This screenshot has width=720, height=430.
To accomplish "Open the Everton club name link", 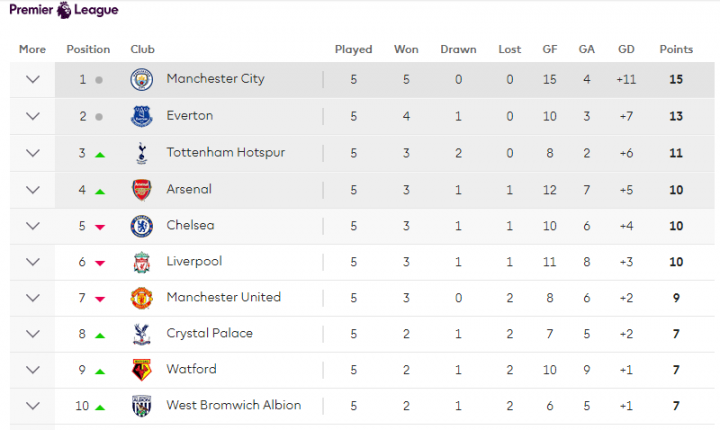I will [x=190, y=115].
